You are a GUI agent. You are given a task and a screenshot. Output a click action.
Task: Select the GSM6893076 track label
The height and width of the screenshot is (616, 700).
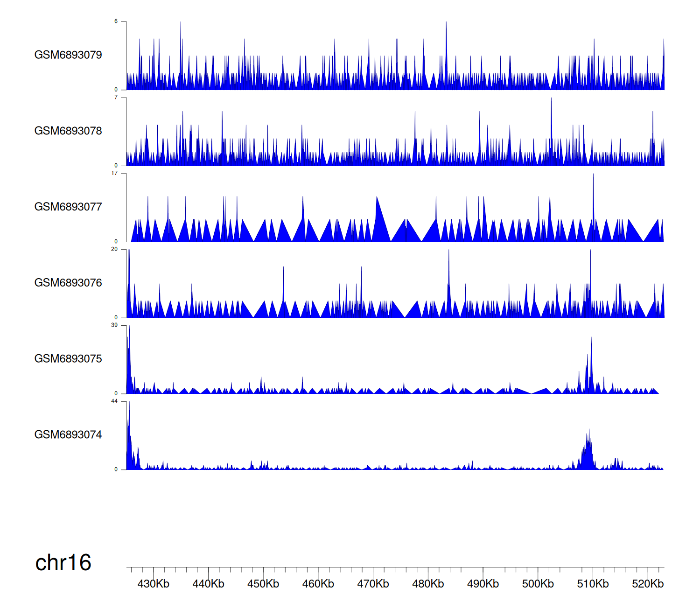68,283
